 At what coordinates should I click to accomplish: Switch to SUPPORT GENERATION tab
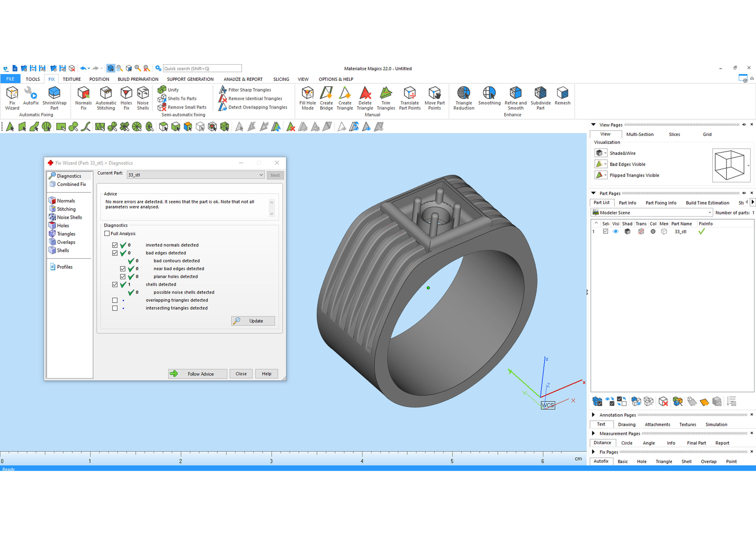pos(190,79)
